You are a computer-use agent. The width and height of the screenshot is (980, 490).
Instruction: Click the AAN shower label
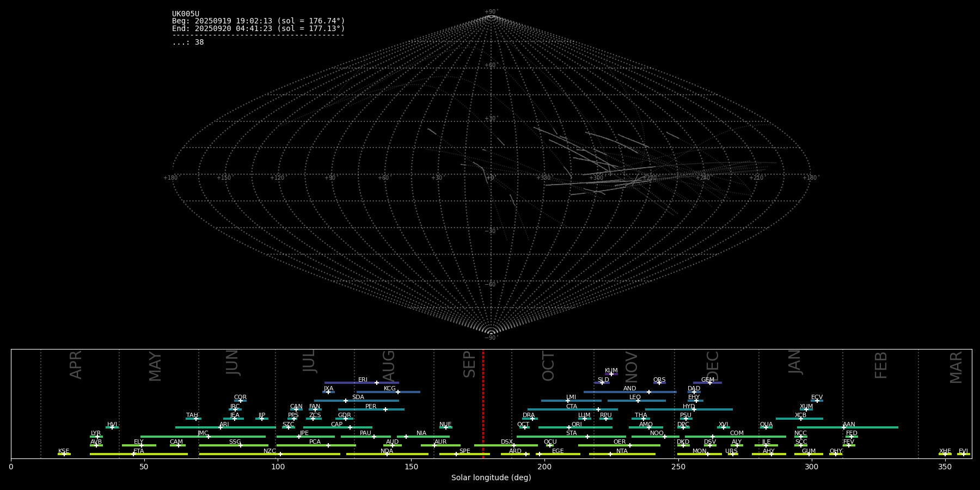(x=849, y=425)
